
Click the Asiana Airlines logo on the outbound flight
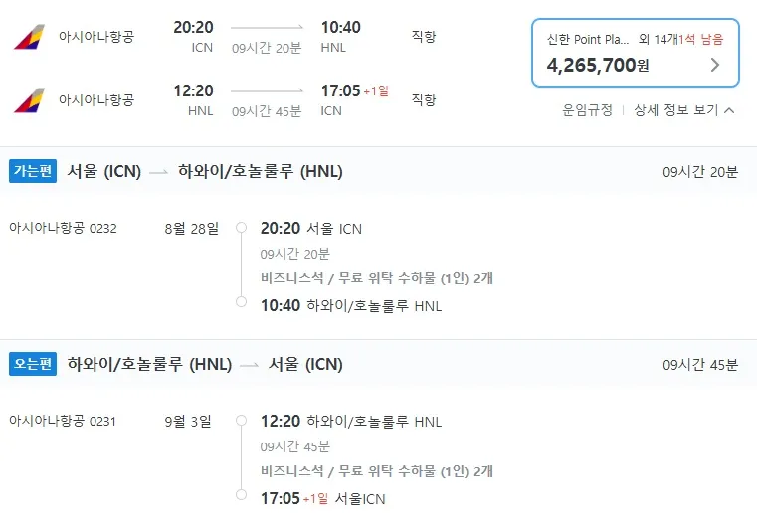coord(29,37)
